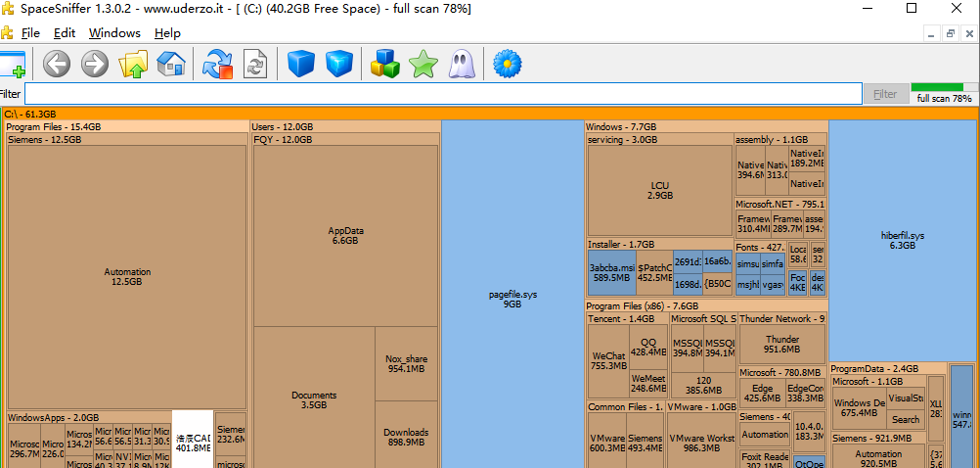Click the puzzle icon beside File menu
The height and width of the screenshot is (468, 980).
tap(7, 32)
